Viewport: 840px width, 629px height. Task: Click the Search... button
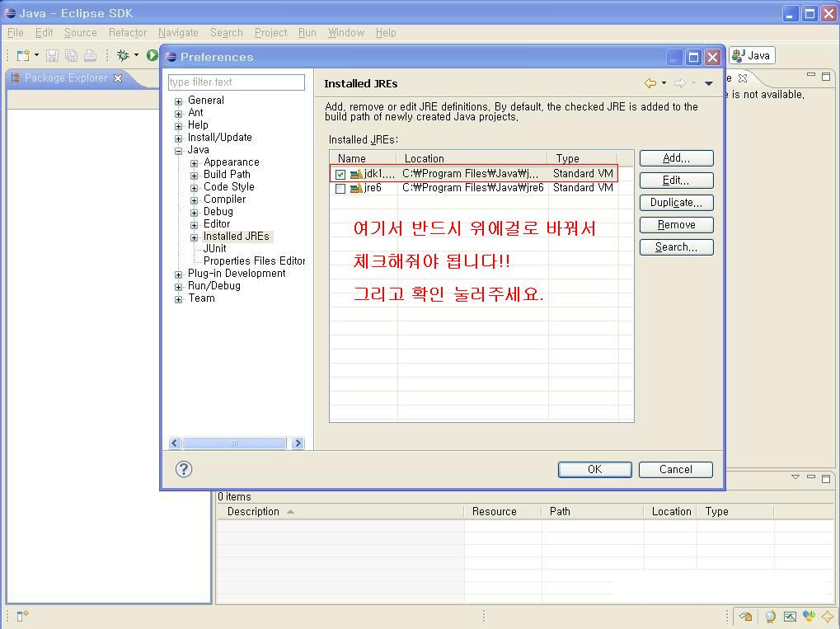(677, 247)
